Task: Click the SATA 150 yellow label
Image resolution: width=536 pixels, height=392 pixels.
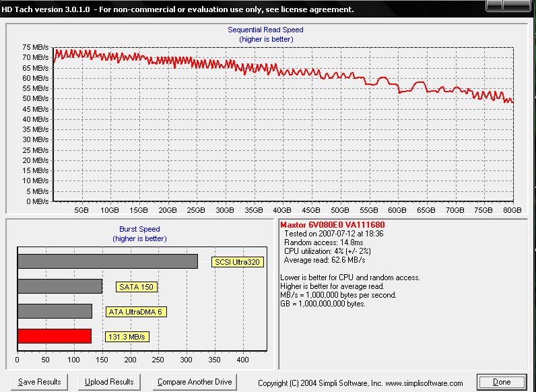Action: click(137, 287)
